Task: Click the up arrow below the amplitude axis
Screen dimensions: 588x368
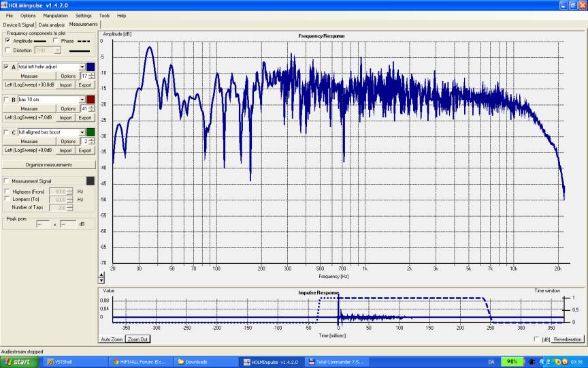Action: (x=101, y=275)
